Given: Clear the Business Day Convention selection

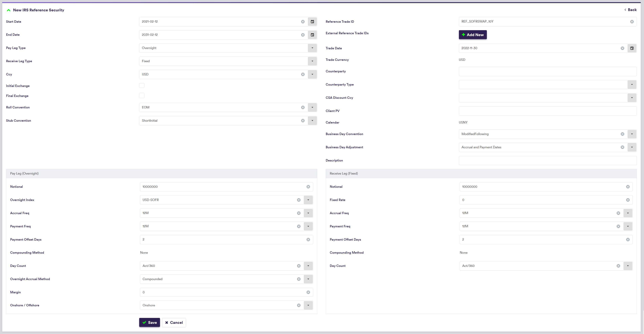Looking at the screenshot, I should pos(622,134).
